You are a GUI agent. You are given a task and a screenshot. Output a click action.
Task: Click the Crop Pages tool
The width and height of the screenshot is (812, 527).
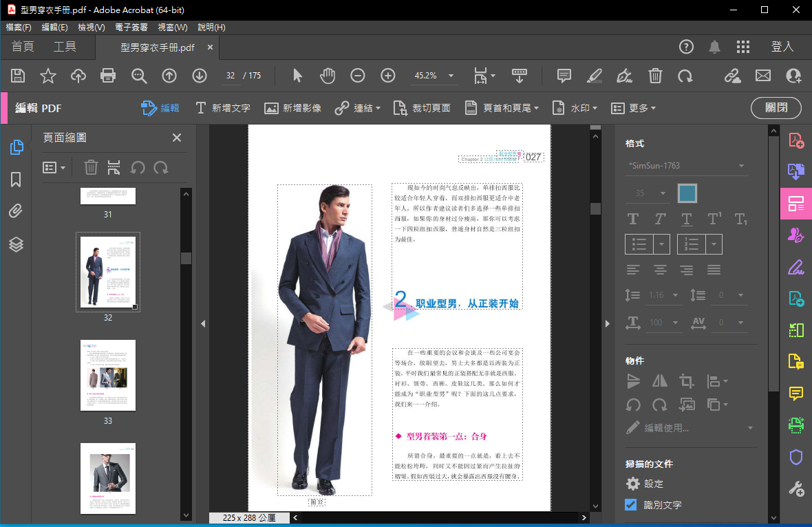coord(422,108)
